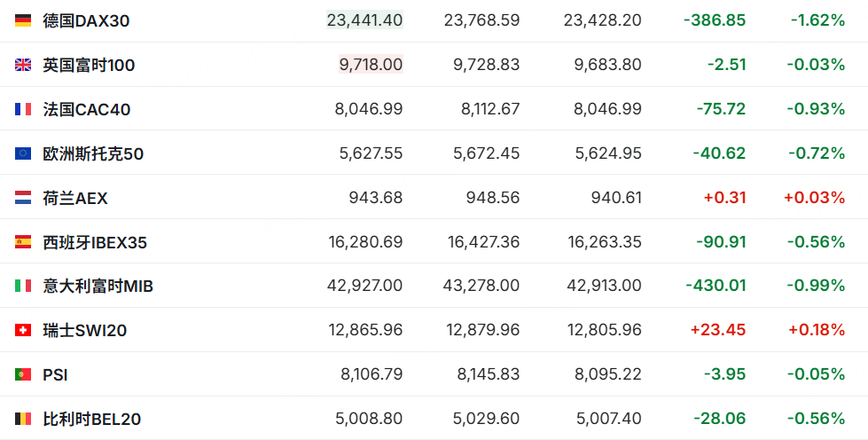
Task: Open the 英国富时100 index link
Action: (89, 65)
